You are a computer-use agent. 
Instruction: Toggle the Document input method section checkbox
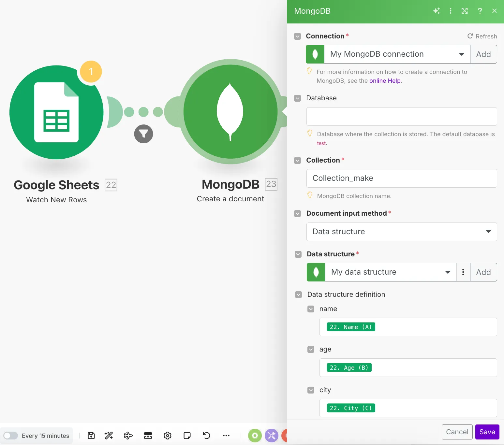pyautogui.click(x=297, y=213)
